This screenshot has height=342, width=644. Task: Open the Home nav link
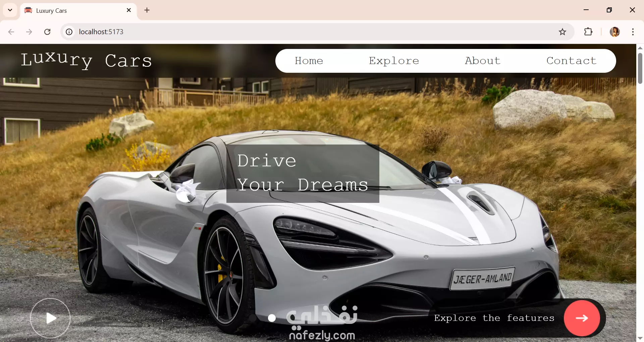tap(309, 61)
